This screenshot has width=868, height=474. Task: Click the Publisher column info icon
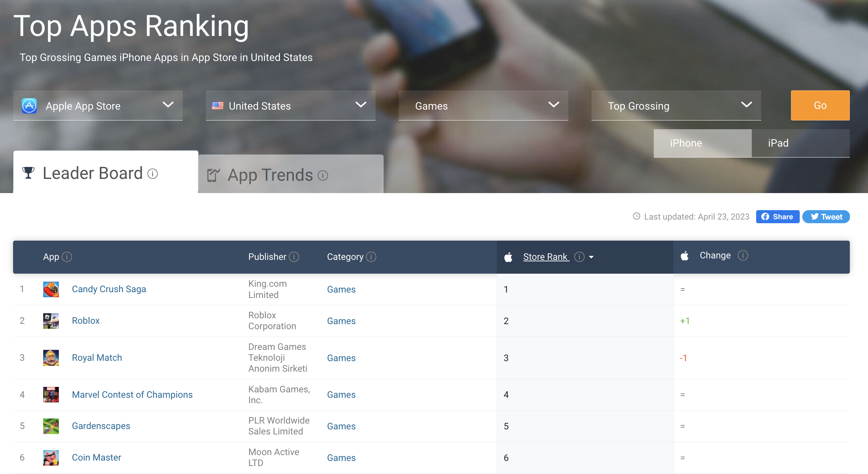click(294, 257)
